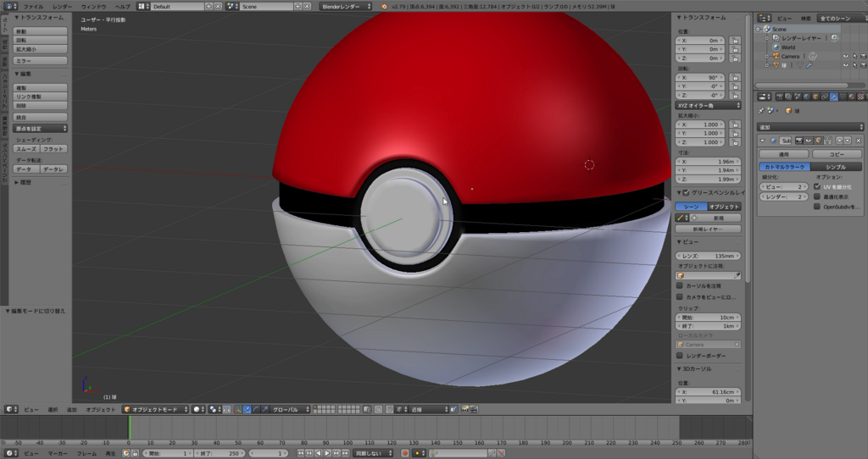Open the Render properties camera tab
The height and width of the screenshot is (459, 868).
pyautogui.click(x=780, y=97)
